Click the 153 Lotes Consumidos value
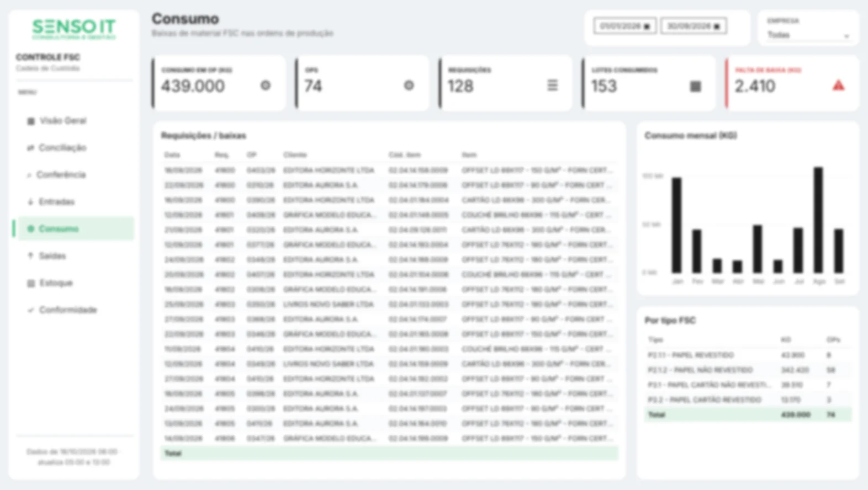 604,86
